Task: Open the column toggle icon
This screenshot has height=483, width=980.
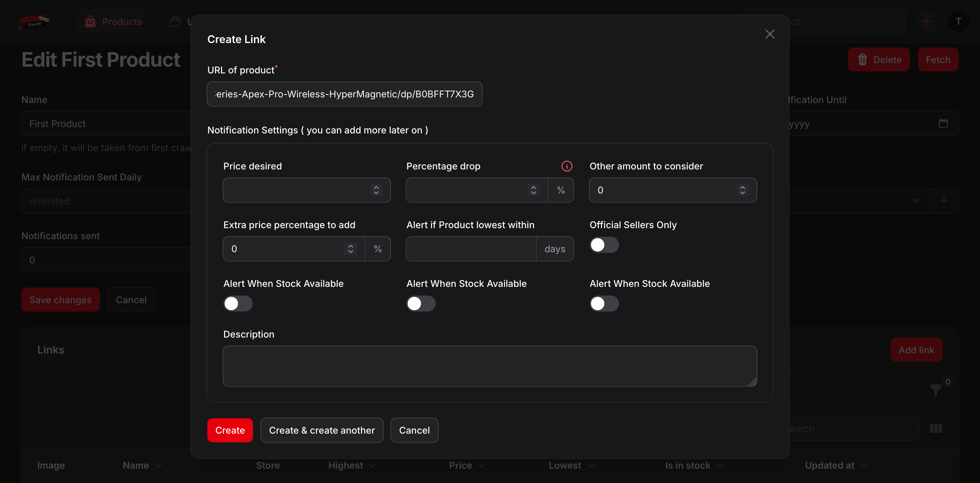Action: [x=935, y=429]
